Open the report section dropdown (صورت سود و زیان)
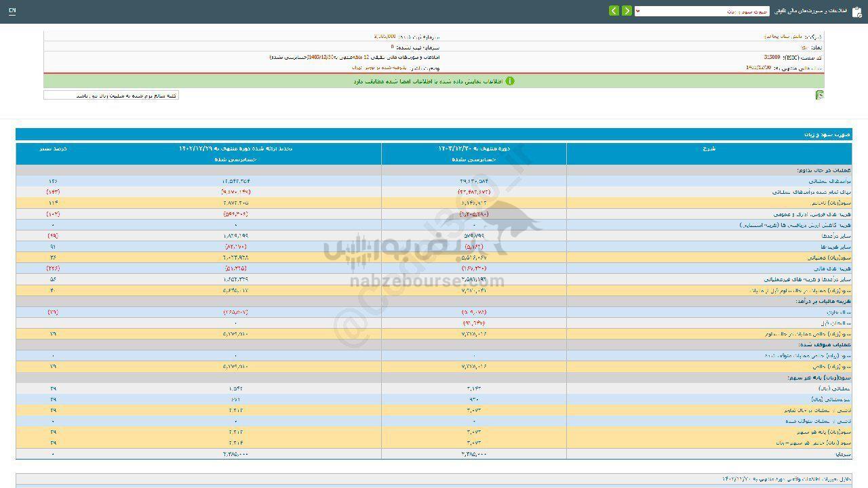 click(x=702, y=11)
